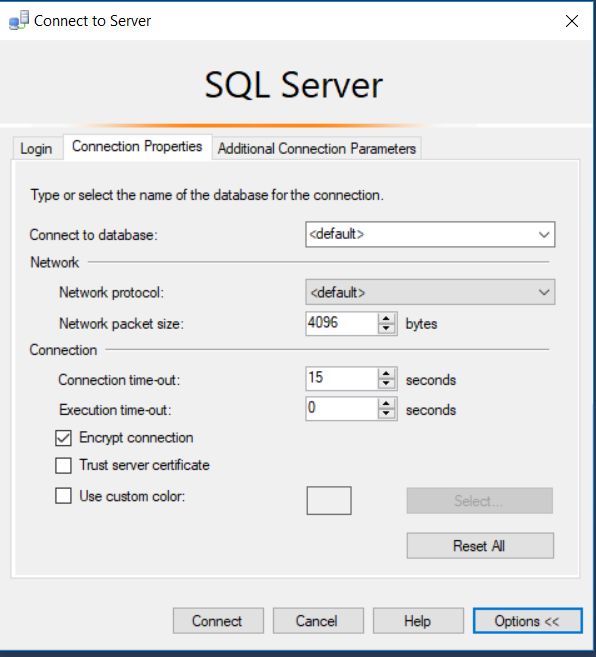Click the bytes unit label

(x=421, y=324)
